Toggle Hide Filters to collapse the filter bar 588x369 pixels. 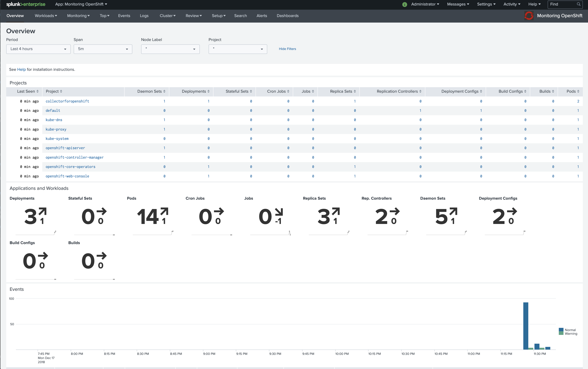[x=287, y=49]
